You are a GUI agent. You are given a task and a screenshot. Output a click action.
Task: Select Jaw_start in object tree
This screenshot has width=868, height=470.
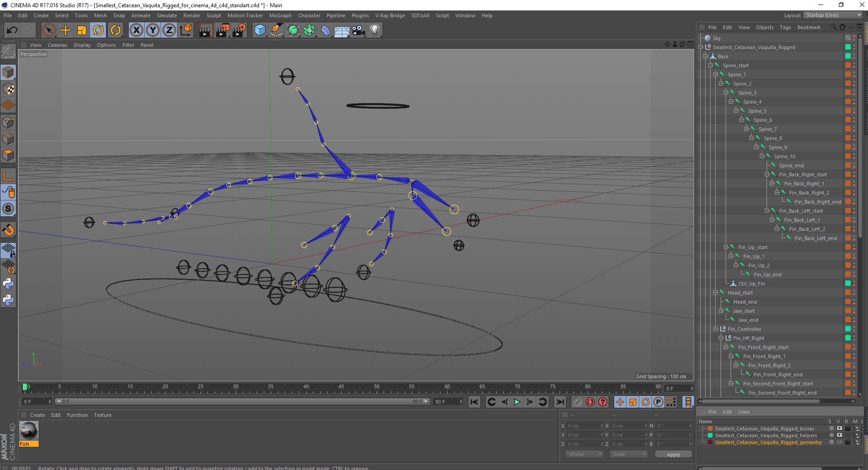coord(743,311)
